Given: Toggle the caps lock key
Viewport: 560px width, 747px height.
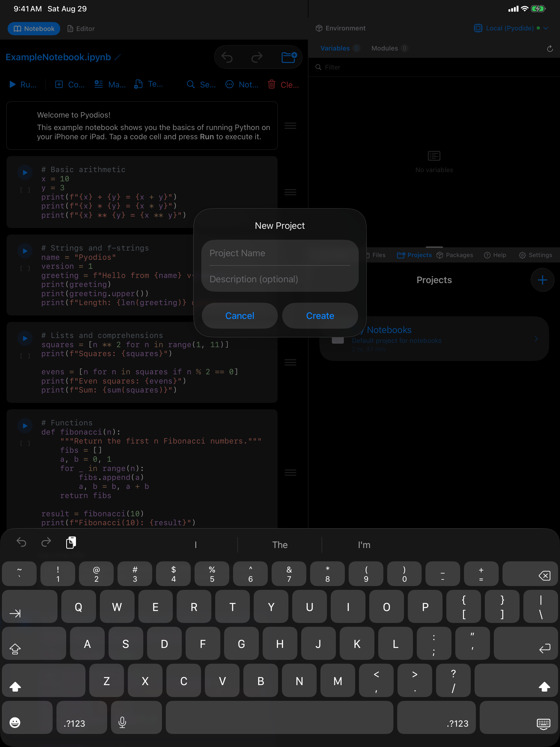Looking at the screenshot, I should [x=34, y=643].
